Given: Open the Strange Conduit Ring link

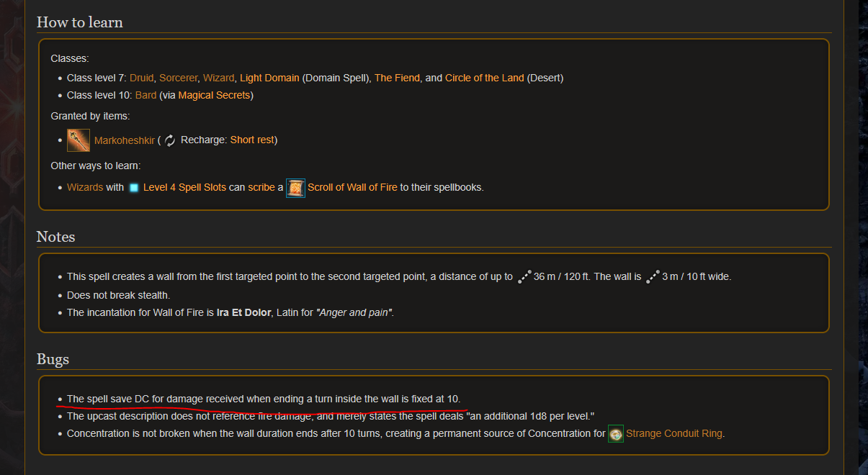Looking at the screenshot, I should coord(674,434).
